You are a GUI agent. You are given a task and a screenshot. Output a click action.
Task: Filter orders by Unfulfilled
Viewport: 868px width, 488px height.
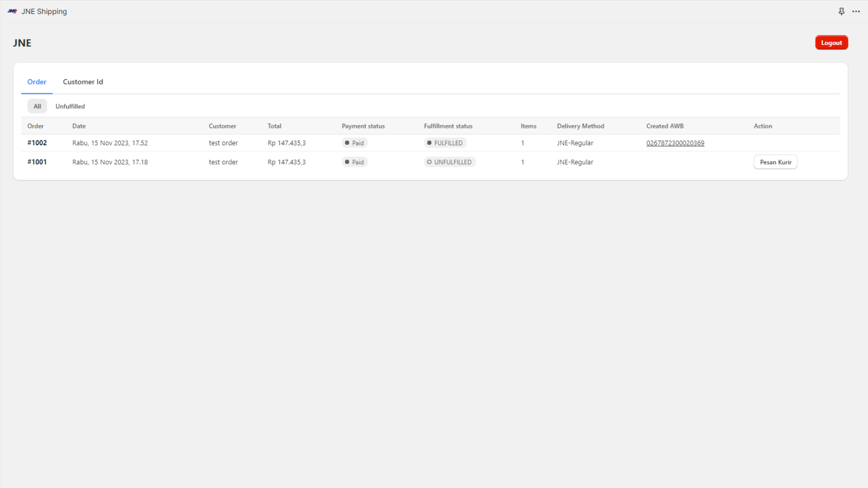[x=70, y=106]
